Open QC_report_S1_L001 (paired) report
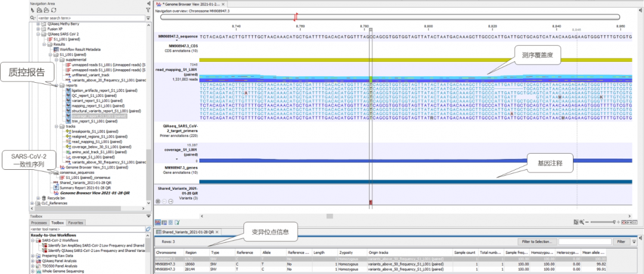Image resolution: width=644 pixels, height=274 pixels. 93,95
